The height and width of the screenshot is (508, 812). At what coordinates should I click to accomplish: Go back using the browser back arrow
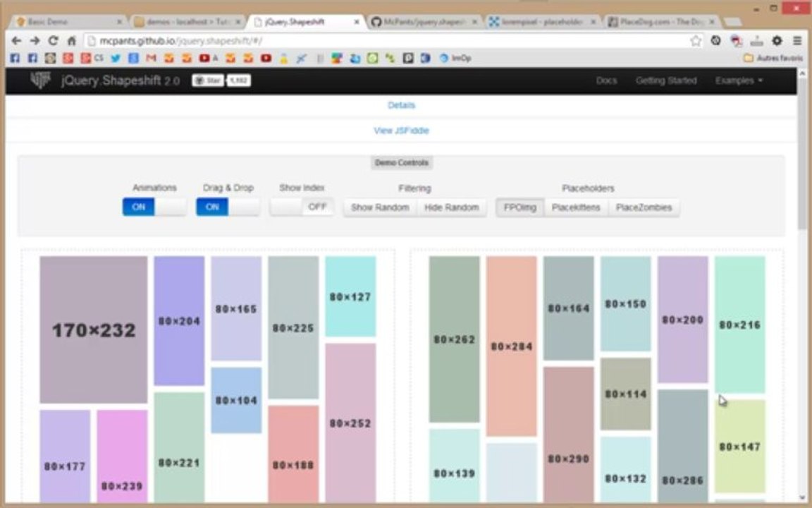(x=16, y=40)
